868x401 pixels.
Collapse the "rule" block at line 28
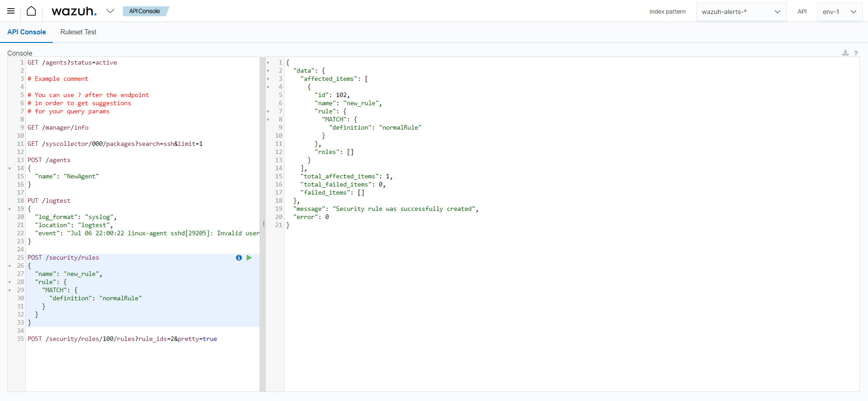(9, 282)
